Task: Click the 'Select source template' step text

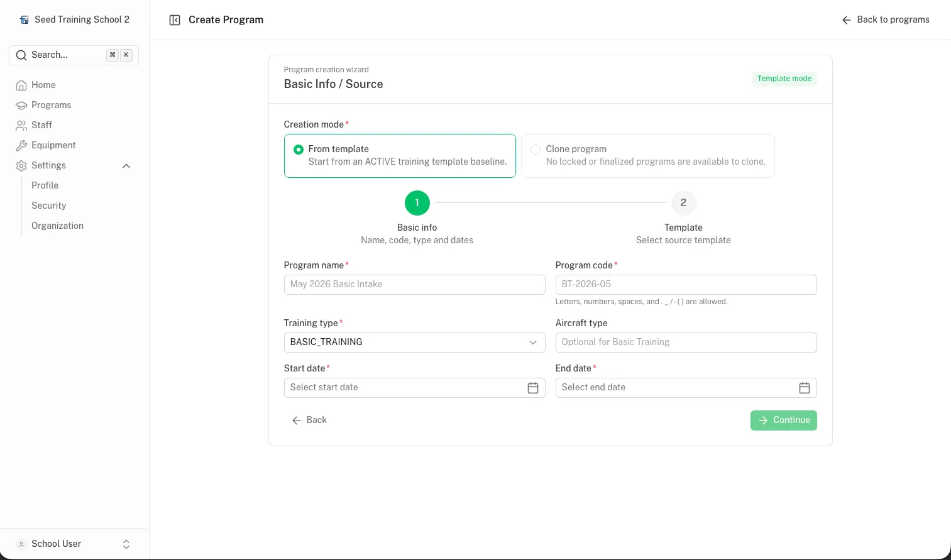Action: (684, 240)
